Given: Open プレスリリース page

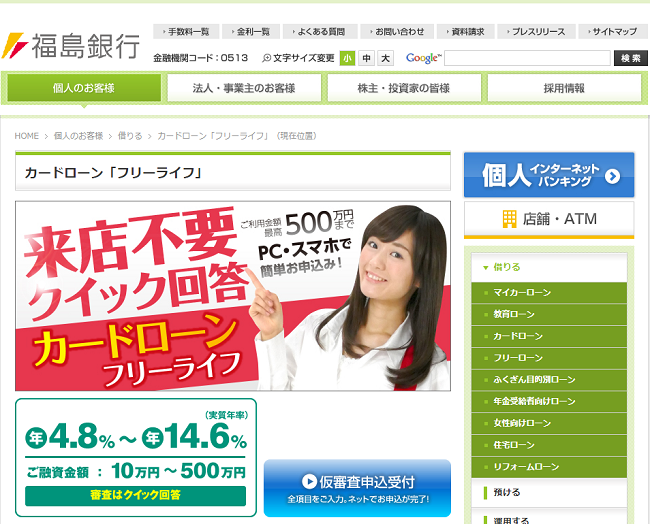Looking at the screenshot, I should 537,32.
